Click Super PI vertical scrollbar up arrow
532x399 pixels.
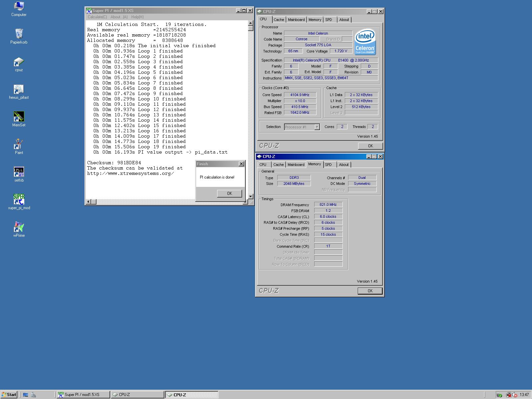(251, 23)
